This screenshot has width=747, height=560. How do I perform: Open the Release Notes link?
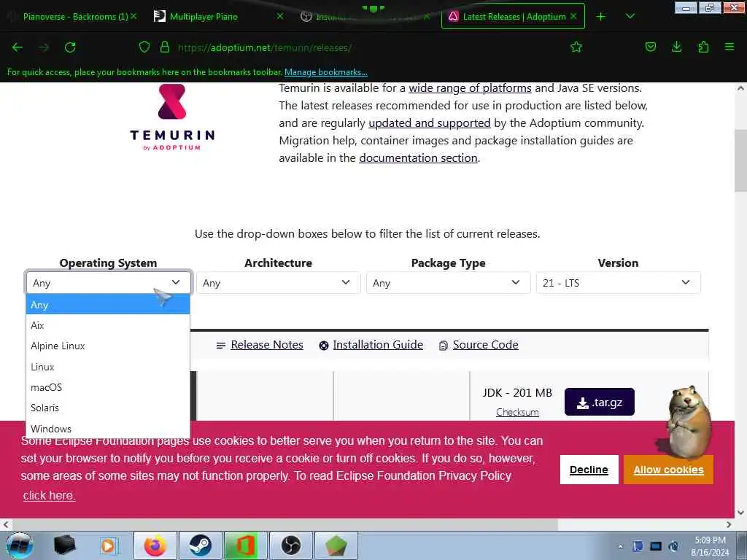point(267,345)
